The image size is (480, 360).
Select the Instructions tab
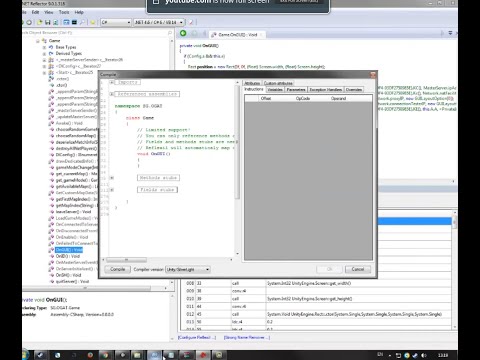pos(254,89)
